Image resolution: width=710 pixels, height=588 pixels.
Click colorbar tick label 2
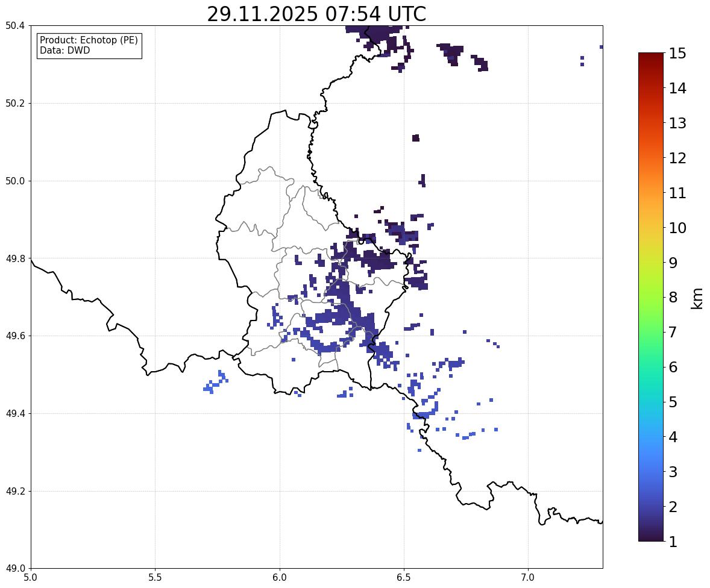click(x=673, y=507)
